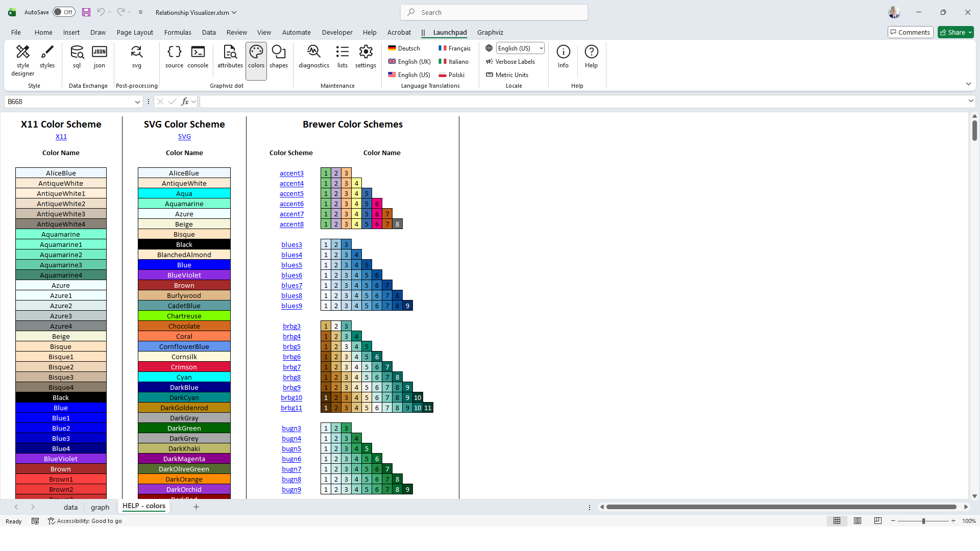Viewport: 980px width, 551px height.
Task: Expand the Name Box dropdown arrow
Action: tap(137, 102)
